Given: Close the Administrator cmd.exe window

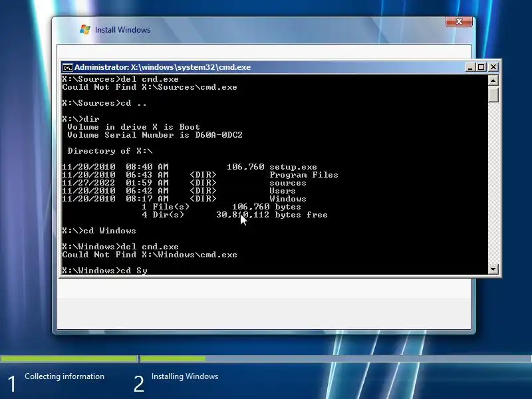Looking at the screenshot, I should [493, 67].
